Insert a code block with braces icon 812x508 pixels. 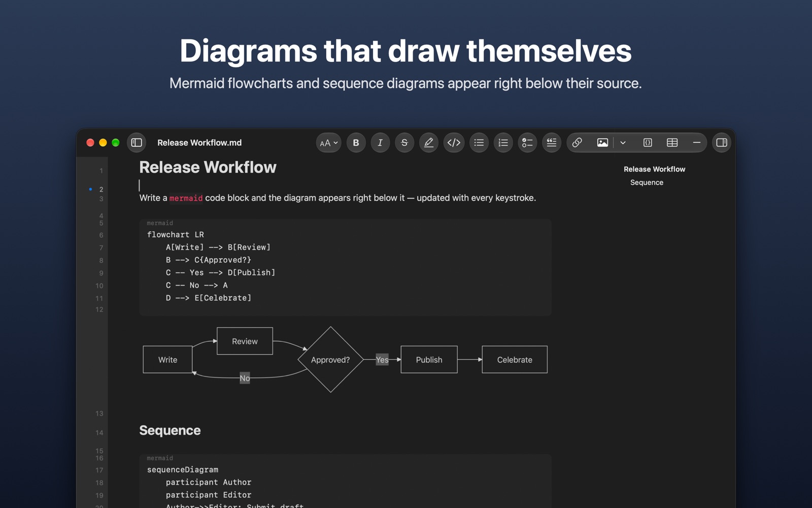pos(648,143)
